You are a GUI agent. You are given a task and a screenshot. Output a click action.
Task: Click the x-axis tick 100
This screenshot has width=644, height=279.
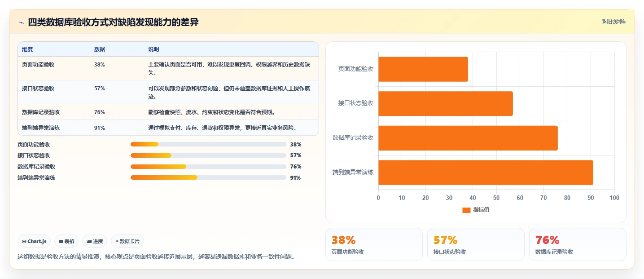point(614,198)
